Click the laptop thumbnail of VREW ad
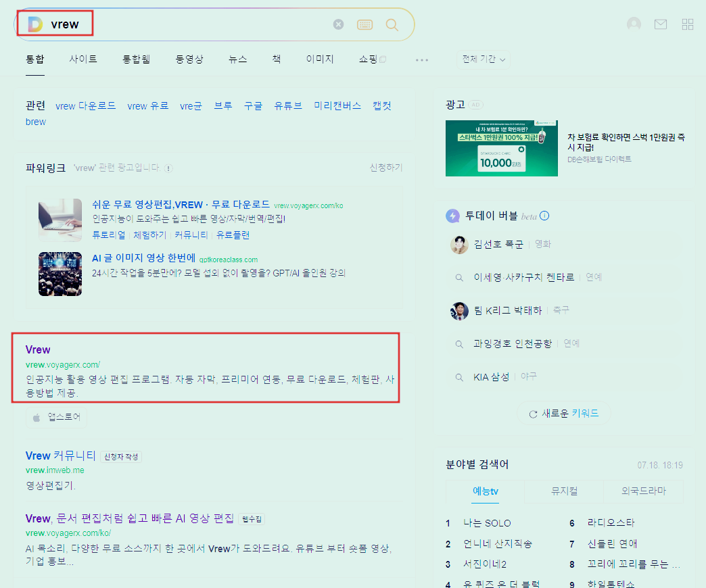Image resolution: width=706 pixels, height=588 pixels. 60,220
